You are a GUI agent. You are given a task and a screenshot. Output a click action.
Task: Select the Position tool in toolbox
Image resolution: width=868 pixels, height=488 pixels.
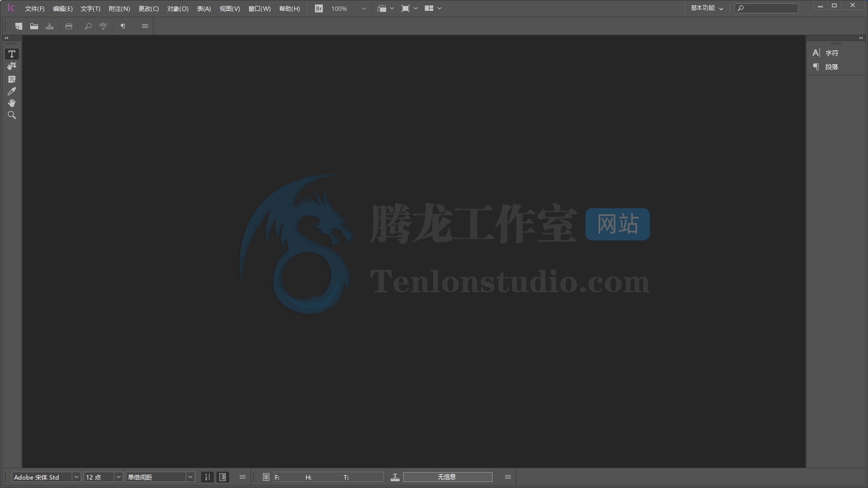pos(12,66)
